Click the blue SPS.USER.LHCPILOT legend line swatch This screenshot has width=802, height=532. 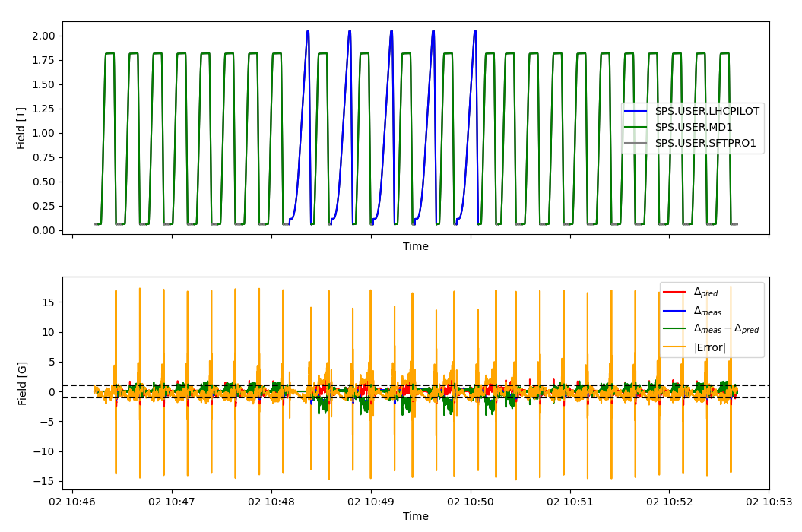[x=637, y=112]
